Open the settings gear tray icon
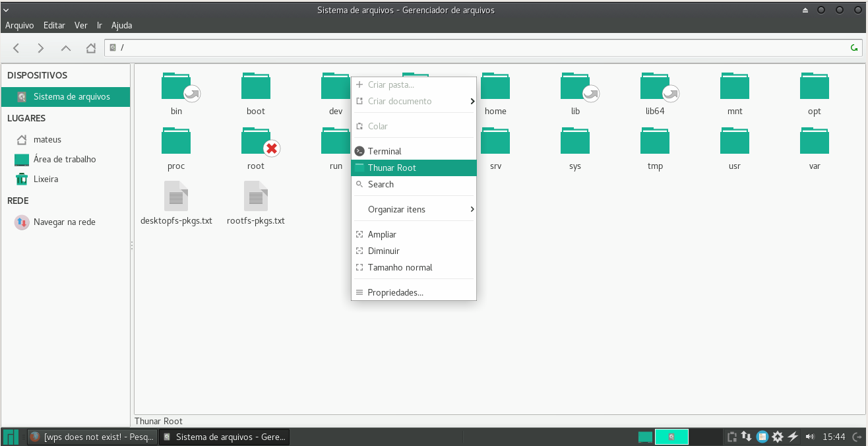The image size is (868, 446). 778,437
